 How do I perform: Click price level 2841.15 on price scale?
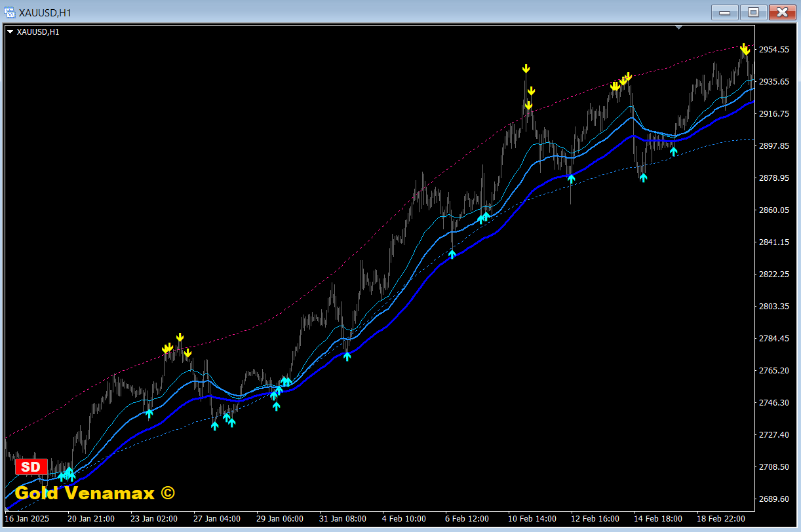point(774,242)
